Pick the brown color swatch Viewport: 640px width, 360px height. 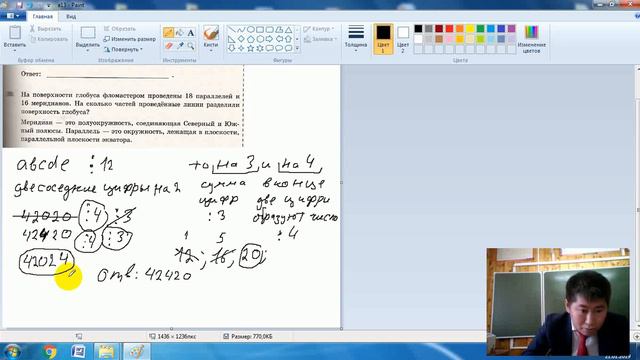pyautogui.click(x=439, y=39)
